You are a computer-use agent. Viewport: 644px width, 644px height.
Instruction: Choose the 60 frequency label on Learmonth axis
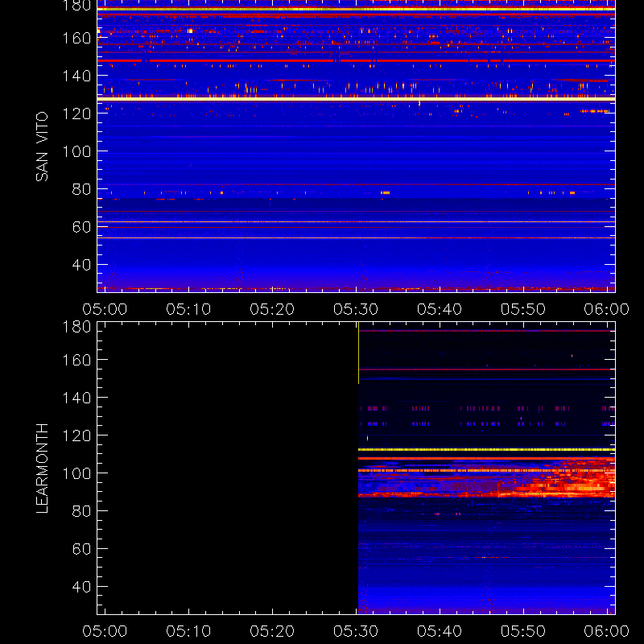[x=81, y=549]
